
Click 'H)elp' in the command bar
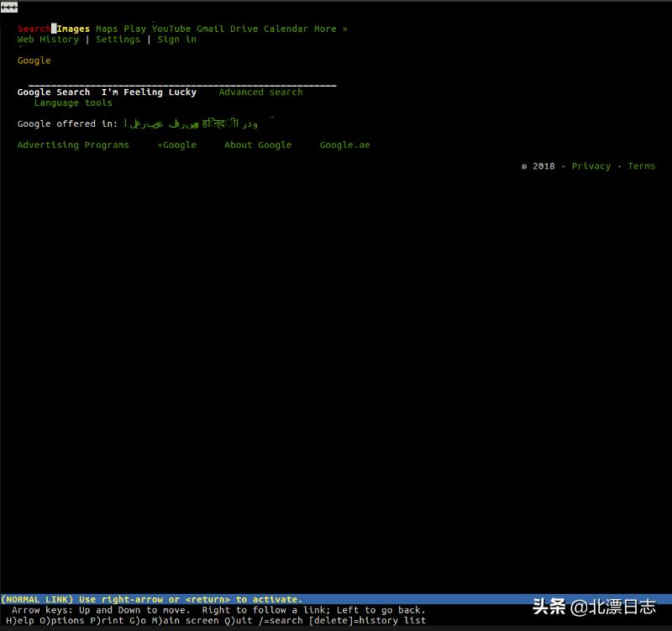point(20,621)
